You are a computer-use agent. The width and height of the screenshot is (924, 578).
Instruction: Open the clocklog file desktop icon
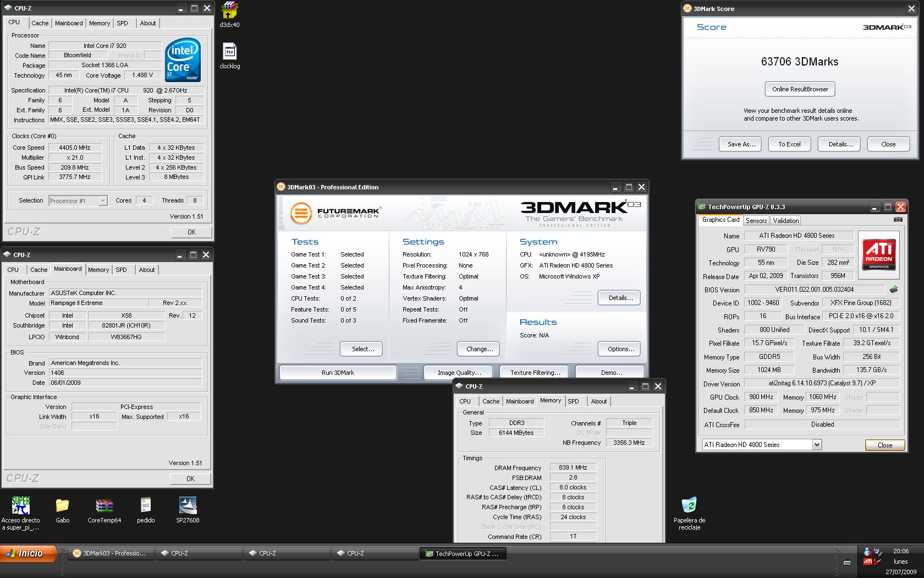tap(229, 56)
